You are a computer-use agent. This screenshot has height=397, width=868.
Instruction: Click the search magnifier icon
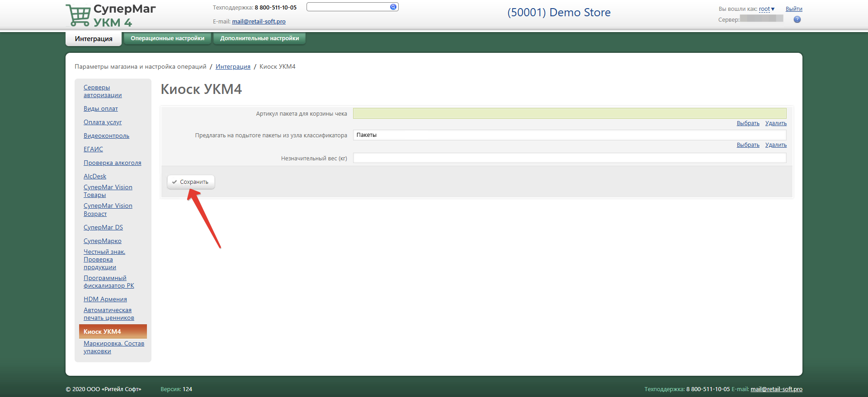coord(393,7)
